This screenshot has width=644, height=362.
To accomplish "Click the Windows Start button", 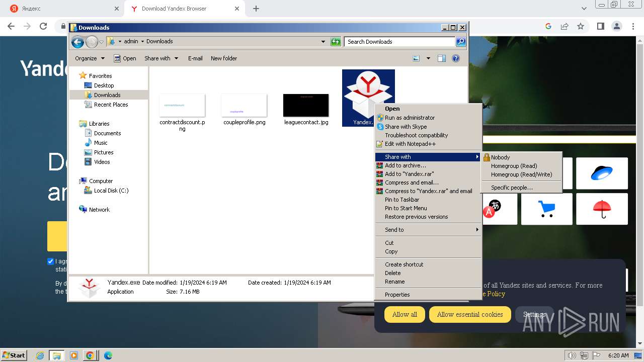I will coord(14,355).
